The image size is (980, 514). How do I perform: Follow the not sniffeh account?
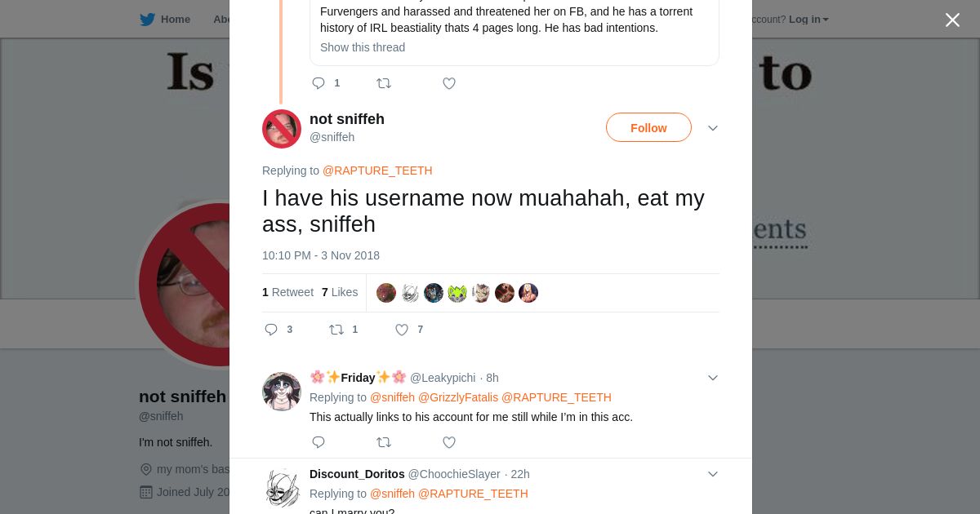(x=648, y=128)
